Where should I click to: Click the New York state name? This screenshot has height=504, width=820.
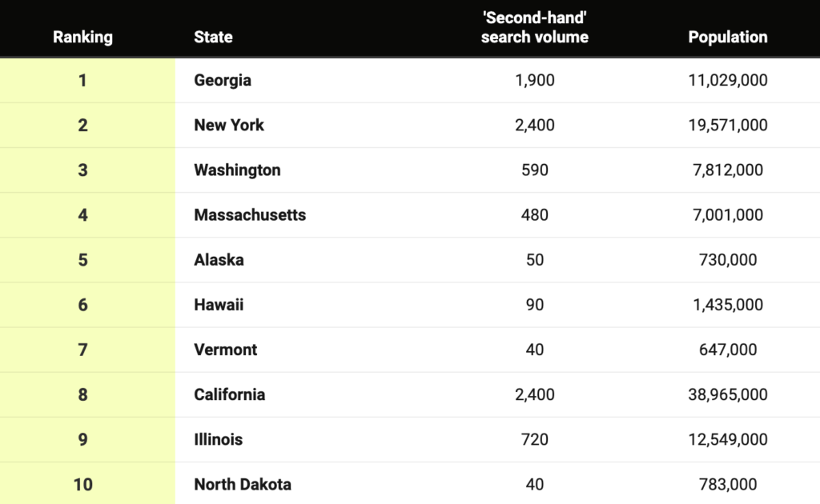pyautogui.click(x=229, y=125)
